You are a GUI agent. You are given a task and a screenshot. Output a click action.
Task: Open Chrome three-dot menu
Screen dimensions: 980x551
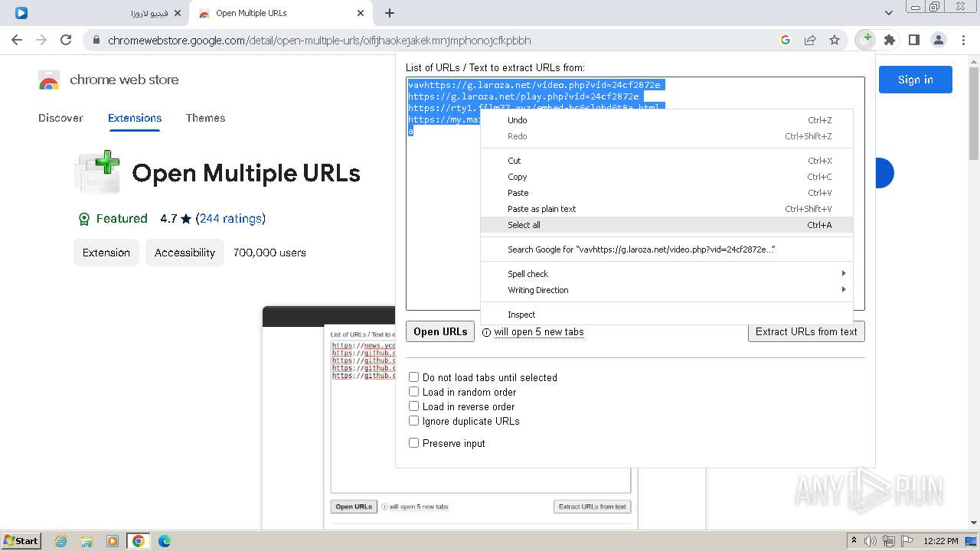click(962, 40)
